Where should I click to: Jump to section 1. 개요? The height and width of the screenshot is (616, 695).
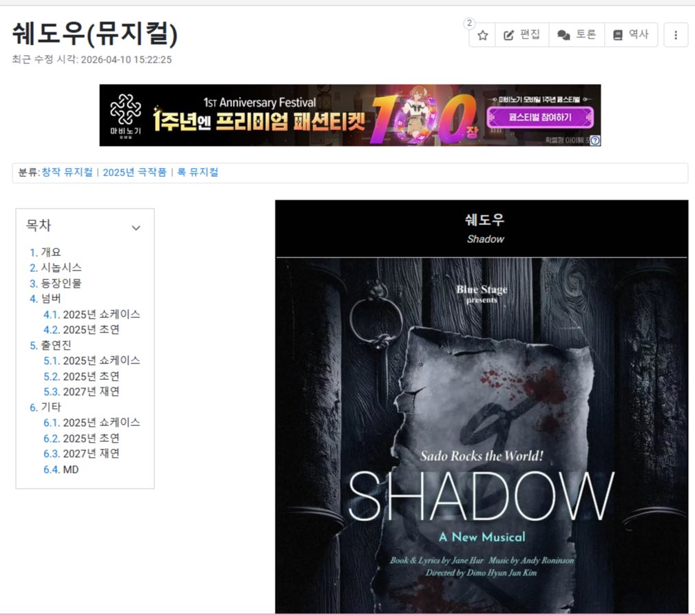click(45, 252)
